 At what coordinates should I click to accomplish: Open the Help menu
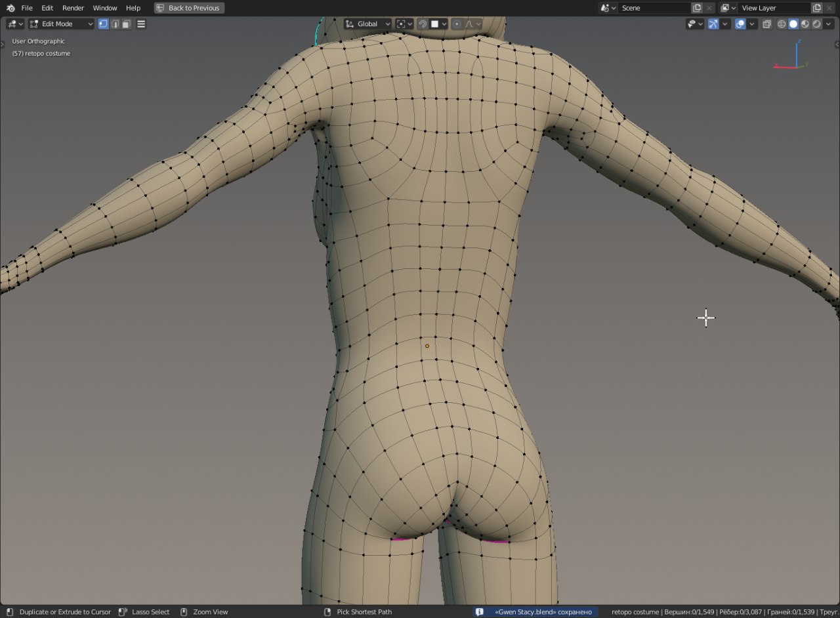click(x=133, y=8)
